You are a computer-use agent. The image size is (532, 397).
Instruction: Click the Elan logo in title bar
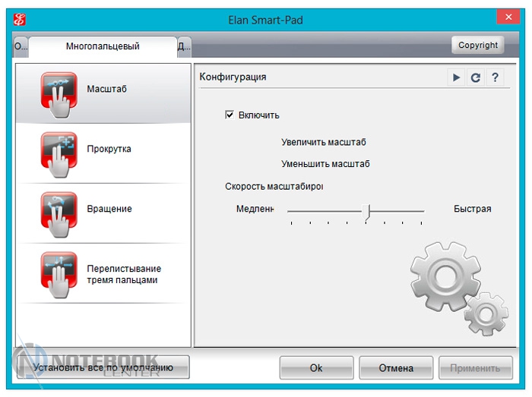pos(21,17)
